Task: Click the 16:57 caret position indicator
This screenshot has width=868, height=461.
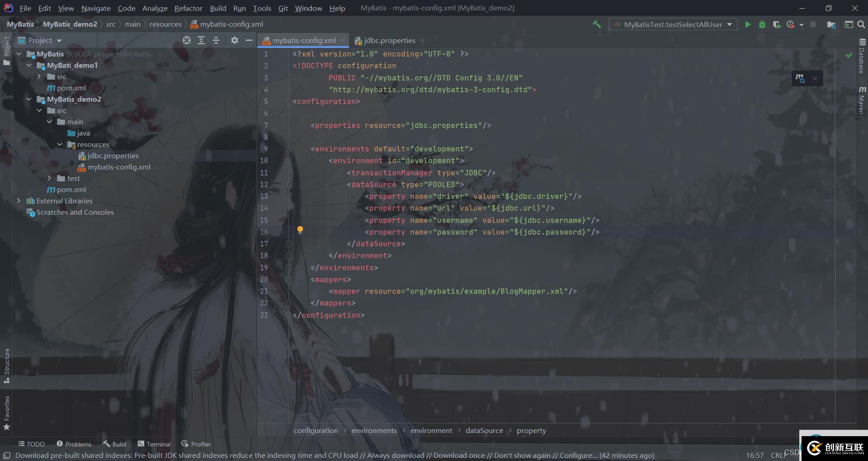Action: coord(755,455)
